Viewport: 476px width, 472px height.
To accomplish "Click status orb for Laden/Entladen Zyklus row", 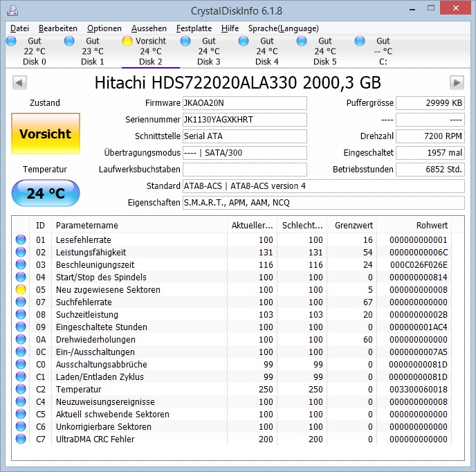I will coord(21,376).
